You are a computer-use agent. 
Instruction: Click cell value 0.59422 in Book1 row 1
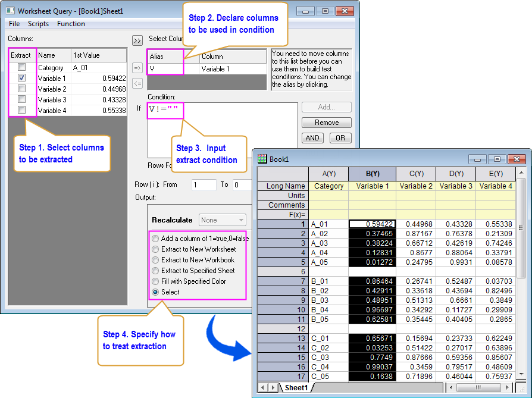pyautogui.click(x=372, y=224)
